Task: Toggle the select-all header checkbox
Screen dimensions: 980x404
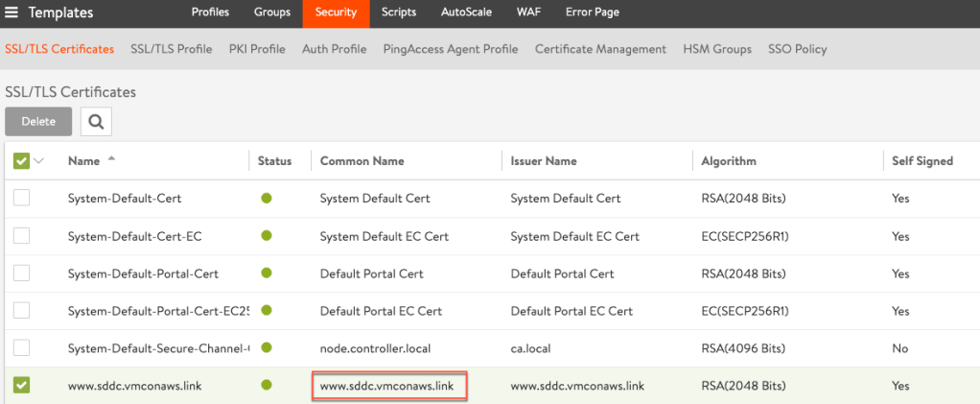Action: [x=21, y=161]
